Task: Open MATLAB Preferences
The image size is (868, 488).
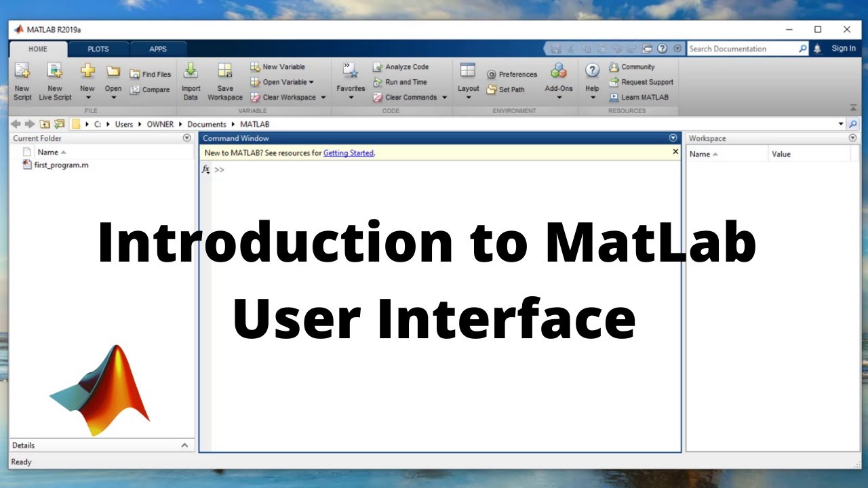Action: coord(512,75)
